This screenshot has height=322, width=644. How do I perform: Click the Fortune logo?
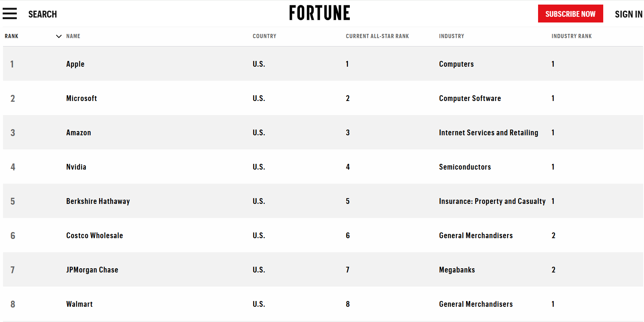319,13
